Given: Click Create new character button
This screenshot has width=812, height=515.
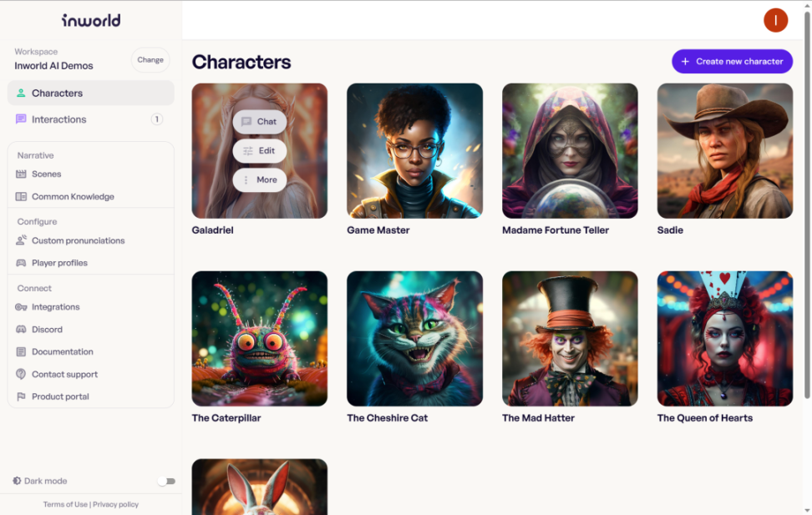Looking at the screenshot, I should (x=733, y=62).
